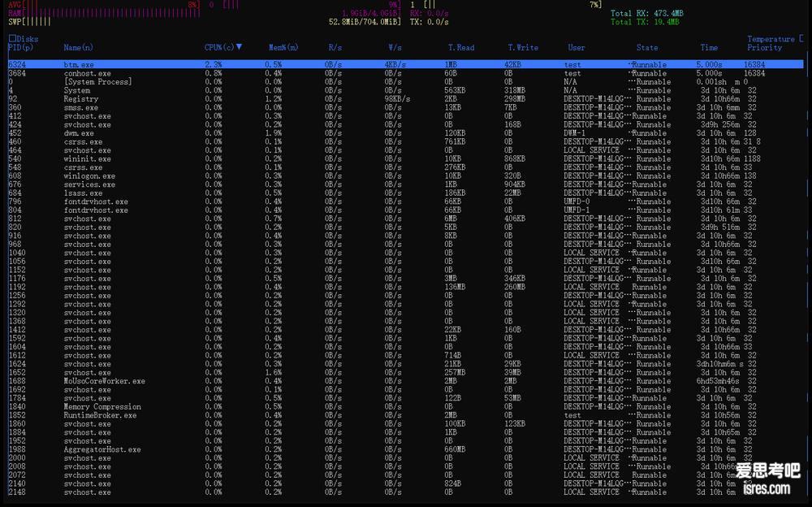812x507 pixels.
Task: Select the dwm.exe process row
Action: tap(405, 133)
